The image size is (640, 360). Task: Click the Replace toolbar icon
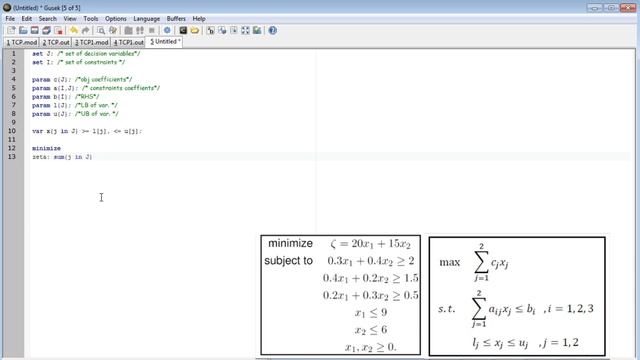(113, 30)
